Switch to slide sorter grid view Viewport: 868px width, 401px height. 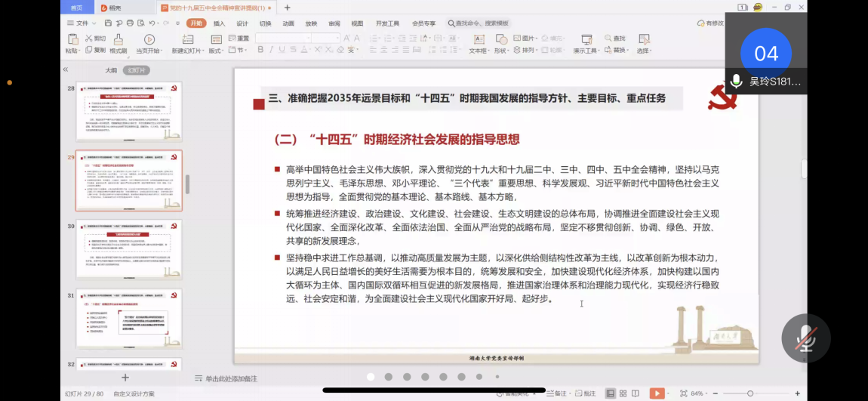[623, 393]
